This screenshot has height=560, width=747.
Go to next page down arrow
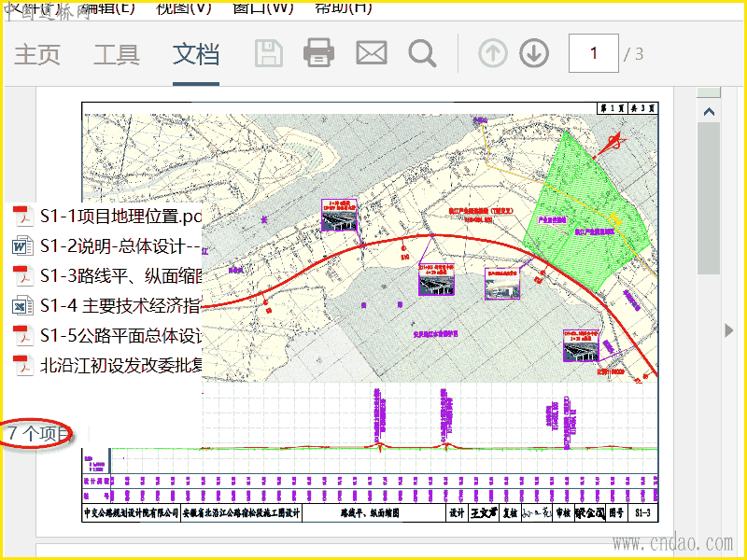534,53
